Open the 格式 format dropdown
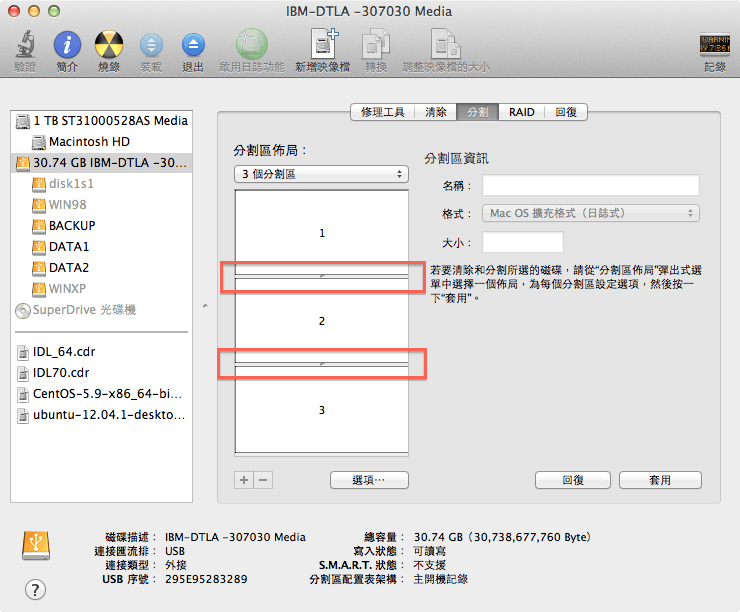The width and height of the screenshot is (740, 612). (x=590, y=213)
